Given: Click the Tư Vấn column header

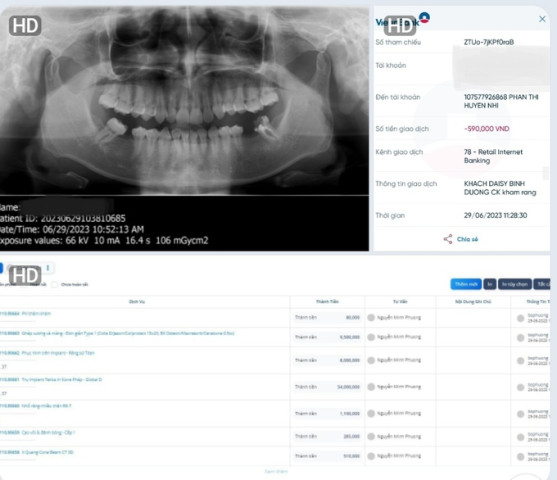Looking at the screenshot, I should 400,302.
